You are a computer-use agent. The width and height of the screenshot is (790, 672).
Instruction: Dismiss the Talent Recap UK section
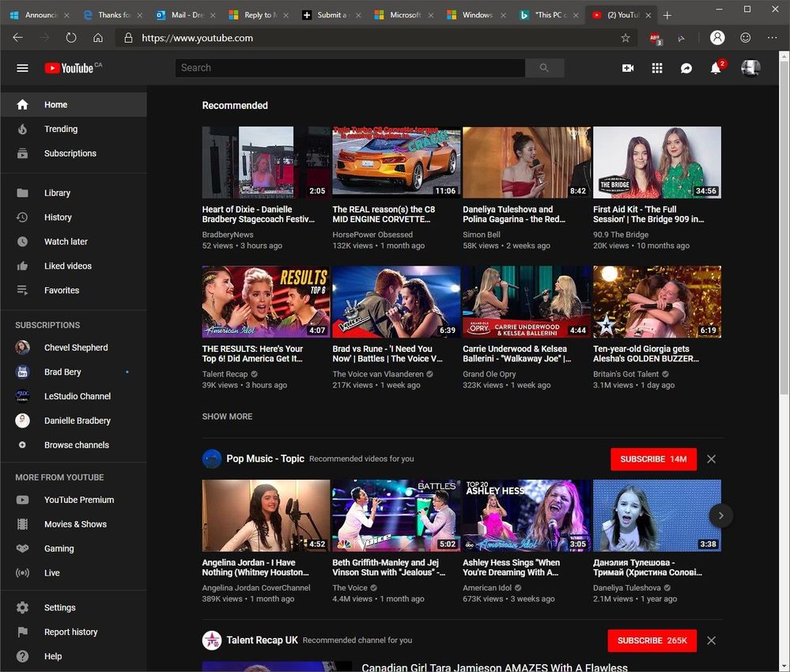click(711, 640)
